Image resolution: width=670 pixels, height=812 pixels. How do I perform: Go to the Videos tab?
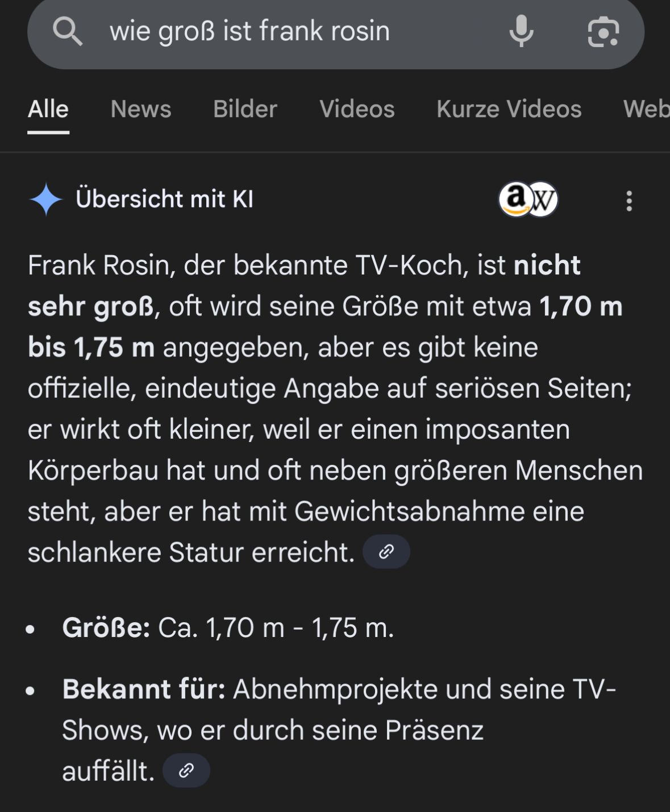click(357, 109)
